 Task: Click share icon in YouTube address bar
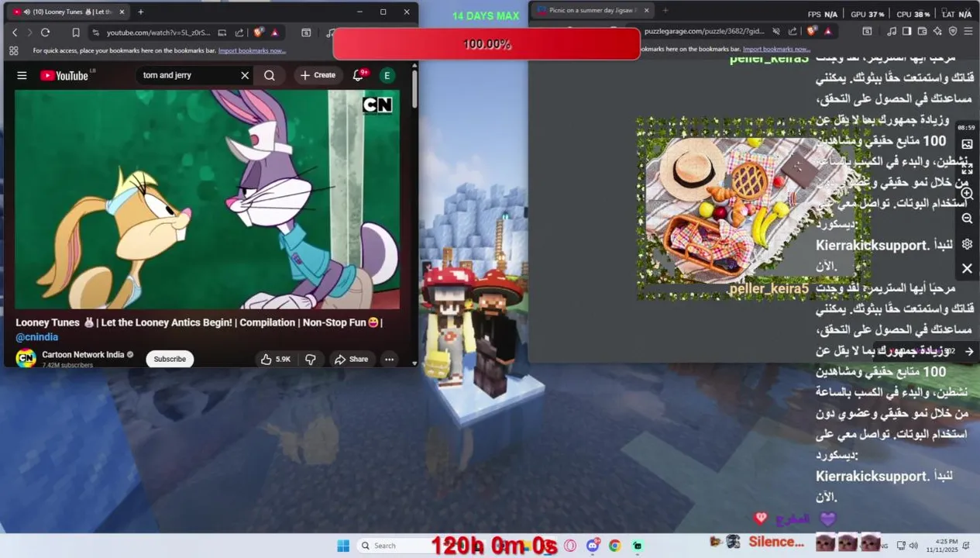[239, 33]
